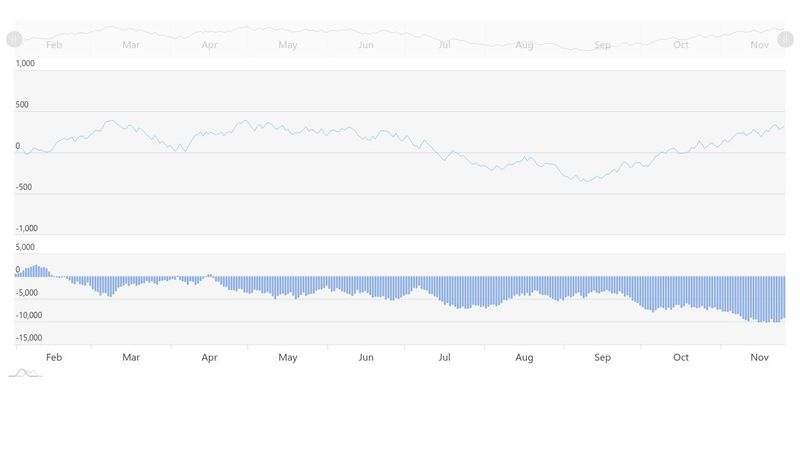Click 'Aug' in the top navigator strip

tap(524, 45)
